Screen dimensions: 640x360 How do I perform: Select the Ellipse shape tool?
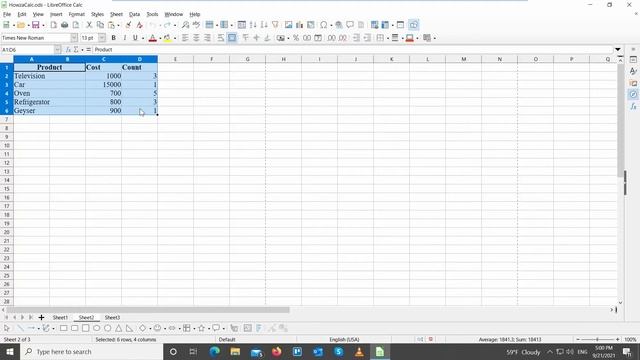tap(96, 328)
